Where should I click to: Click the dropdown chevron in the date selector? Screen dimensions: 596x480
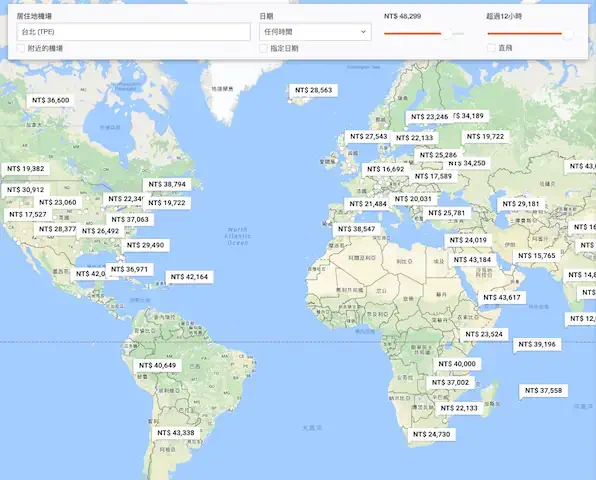click(x=363, y=32)
